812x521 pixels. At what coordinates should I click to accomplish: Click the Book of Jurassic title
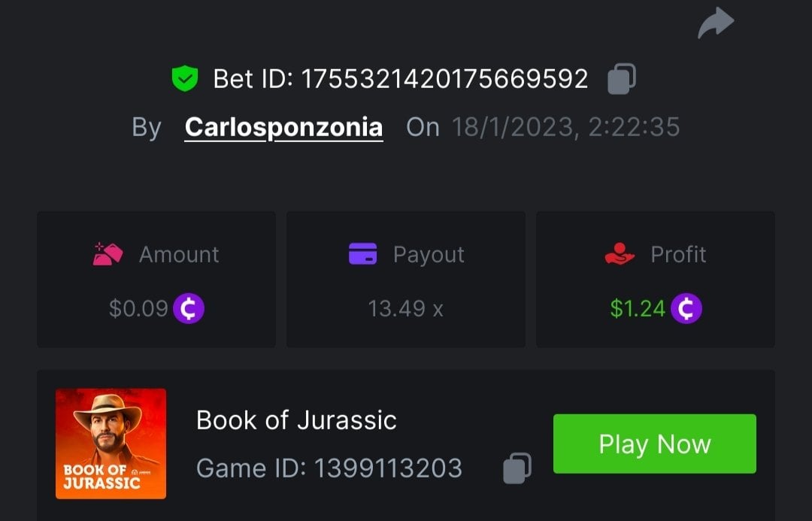(x=296, y=420)
